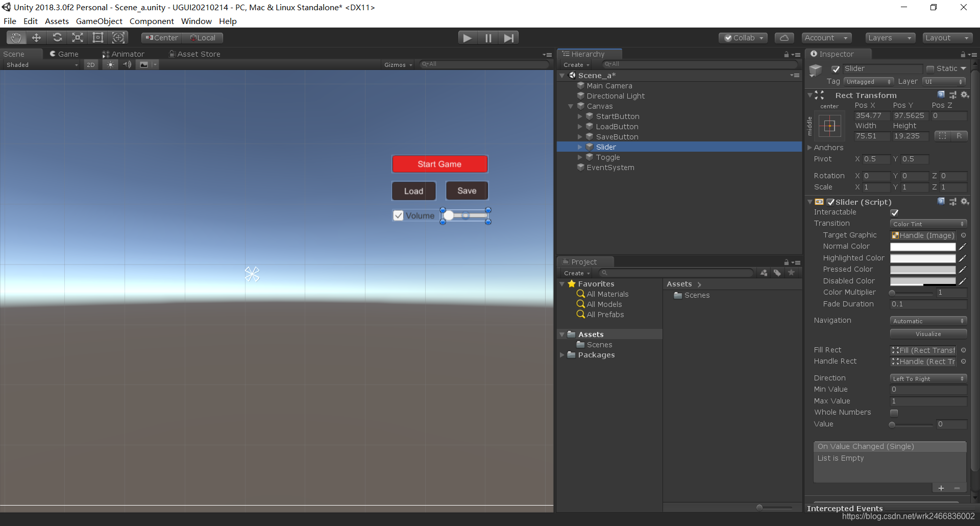Adjust the Value slider in Inspector
This screenshot has height=526, width=980.
click(912, 425)
